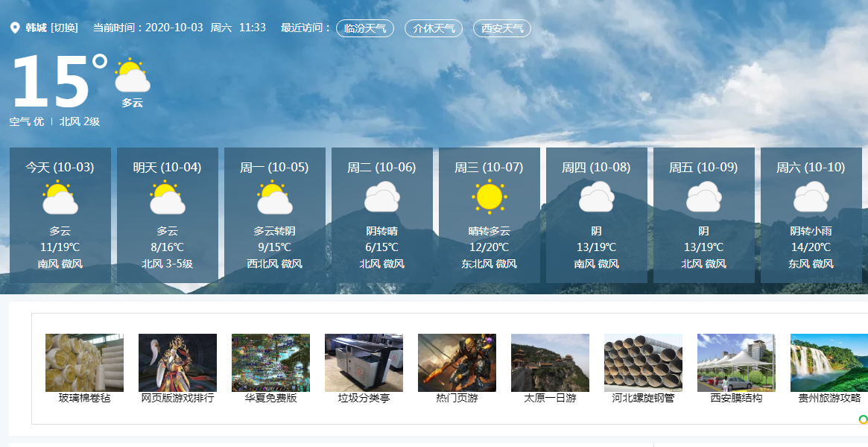The image size is (868, 447).
Task: Click the 贵州旅游攻略 caption link
Action: click(x=829, y=398)
